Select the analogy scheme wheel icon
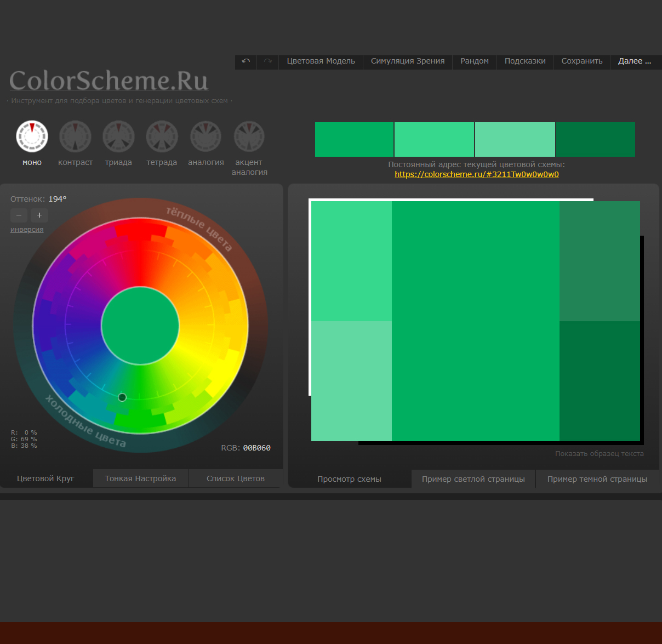Screen dimensions: 662x644 tap(206, 136)
